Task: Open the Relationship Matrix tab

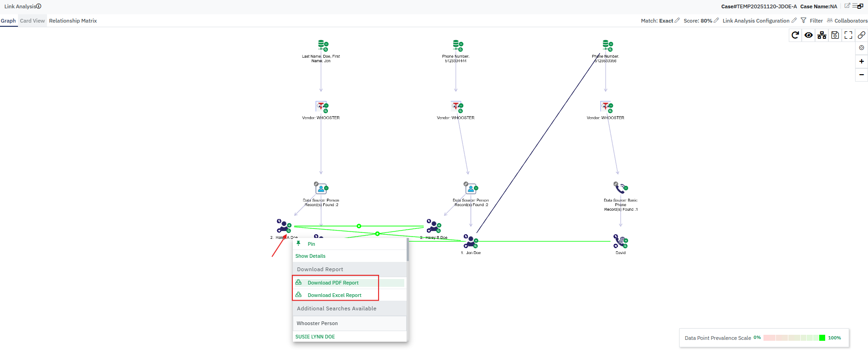Action: 73,21
